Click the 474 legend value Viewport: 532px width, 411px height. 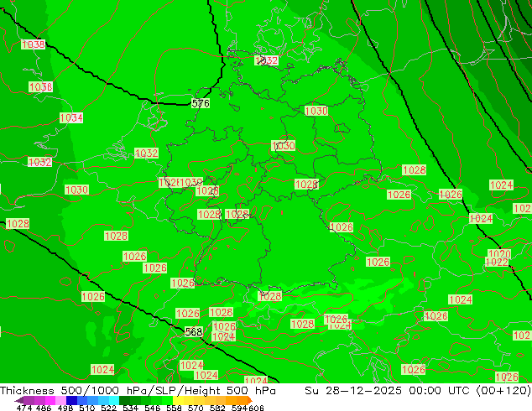[x=24, y=408]
